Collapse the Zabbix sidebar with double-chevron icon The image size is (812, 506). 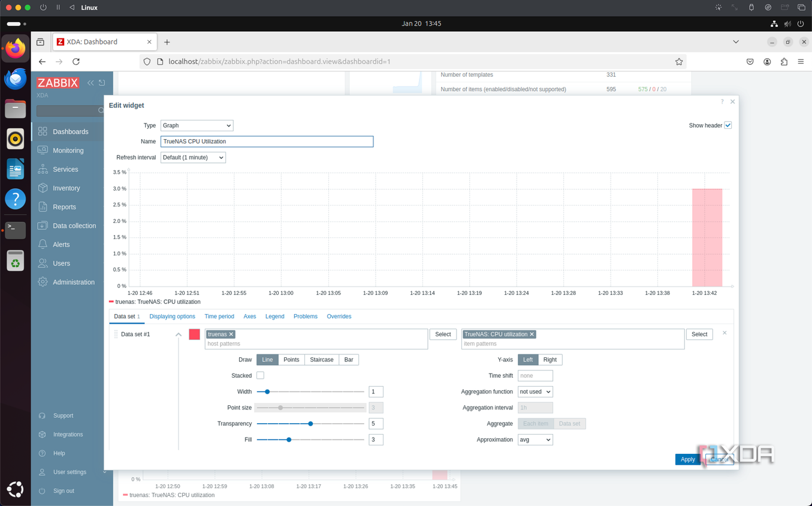tap(90, 83)
